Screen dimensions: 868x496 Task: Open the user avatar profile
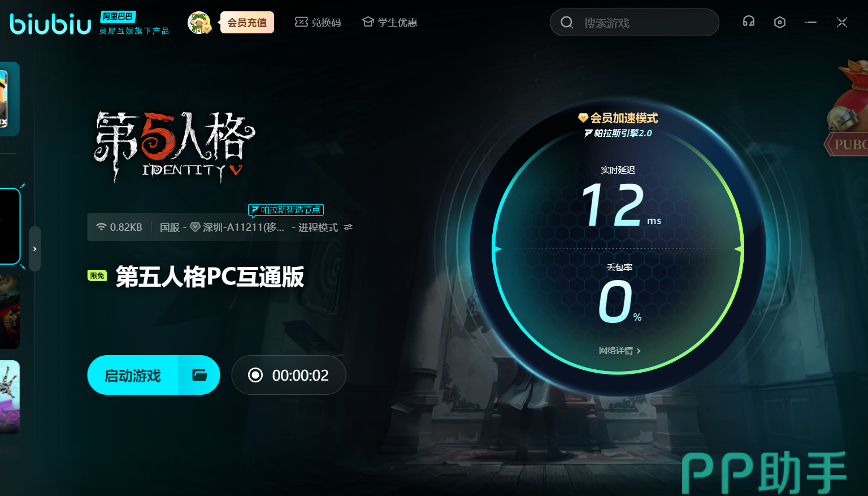click(x=199, y=23)
